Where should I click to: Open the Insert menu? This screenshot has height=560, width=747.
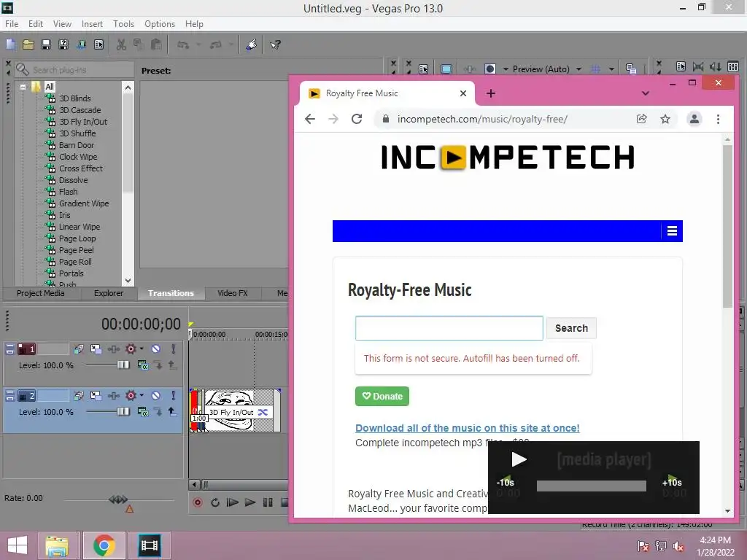click(92, 24)
